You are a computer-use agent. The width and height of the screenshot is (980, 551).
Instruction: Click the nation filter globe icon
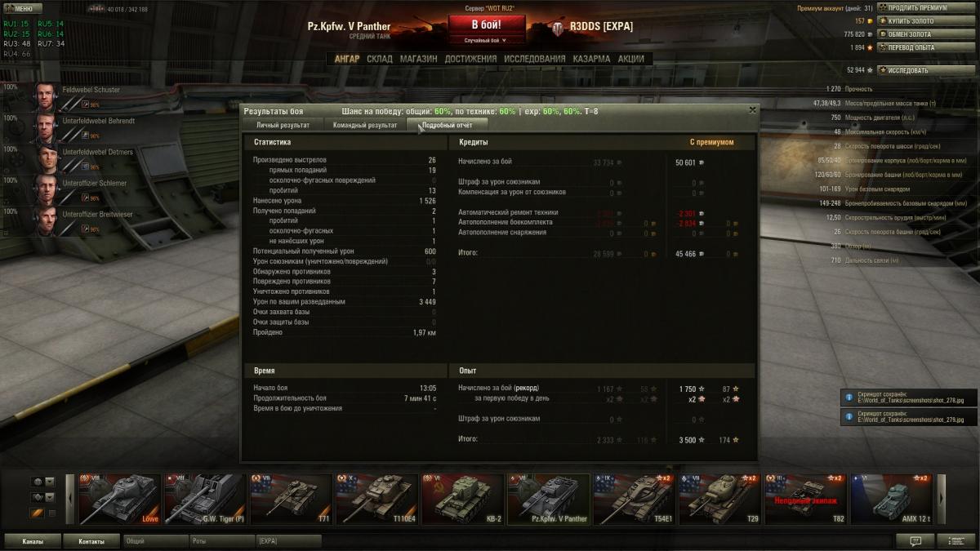(37, 482)
